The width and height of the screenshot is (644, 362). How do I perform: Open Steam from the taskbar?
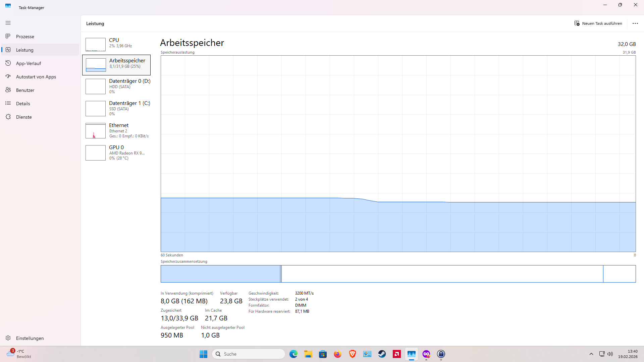pyautogui.click(x=382, y=354)
